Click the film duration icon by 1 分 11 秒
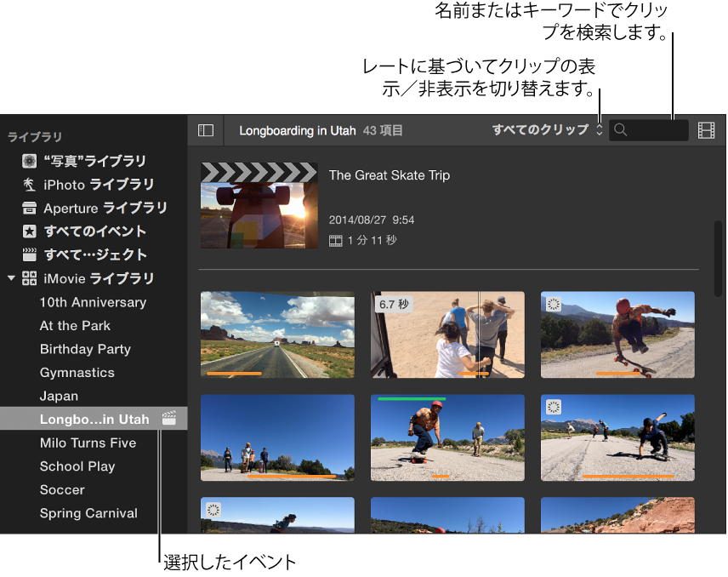 (335, 241)
